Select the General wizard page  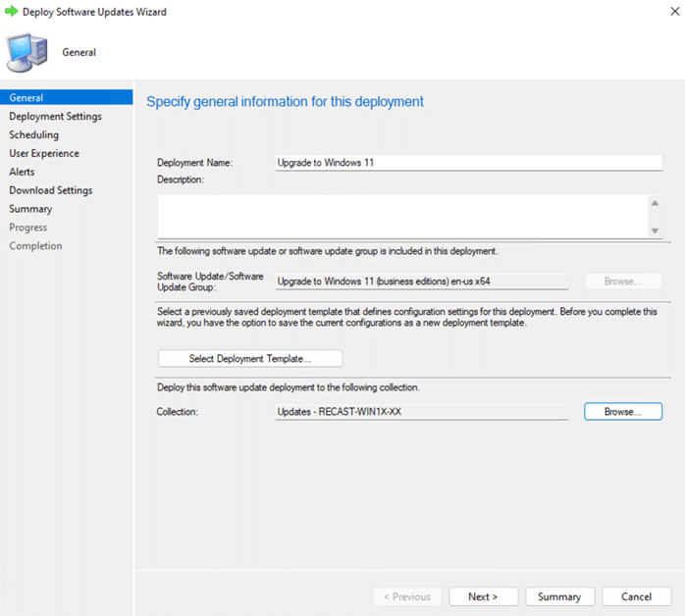point(26,98)
